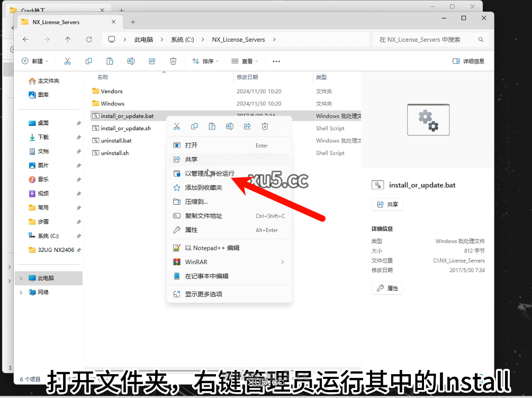The width and height of the screenshot is (532, 398).
Task: Click the Delete trash icon in the toolbar
Action: (173, 61)
